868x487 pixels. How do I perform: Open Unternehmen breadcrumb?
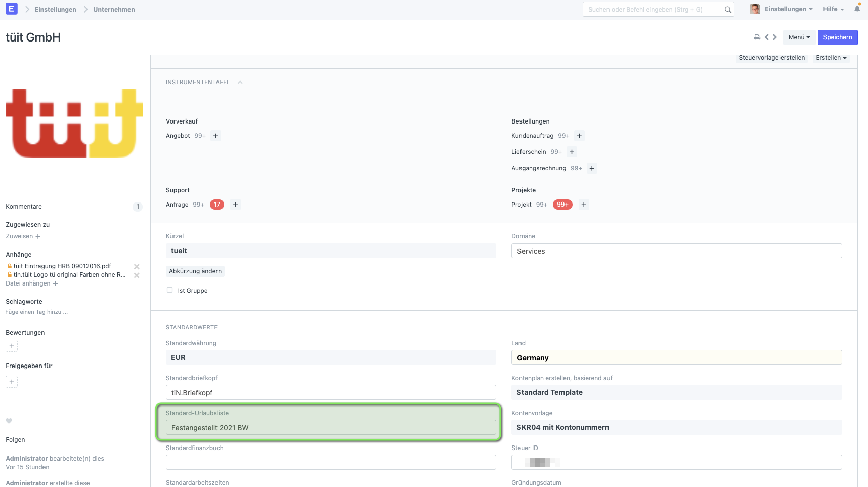(114, 10)
